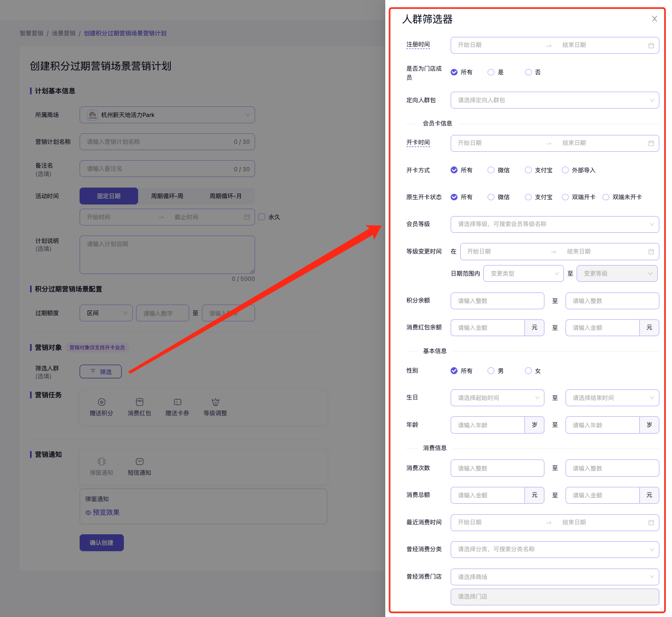Click the 等级调整 crown icon
The image size is (672, 617).
tap(216, 402)
